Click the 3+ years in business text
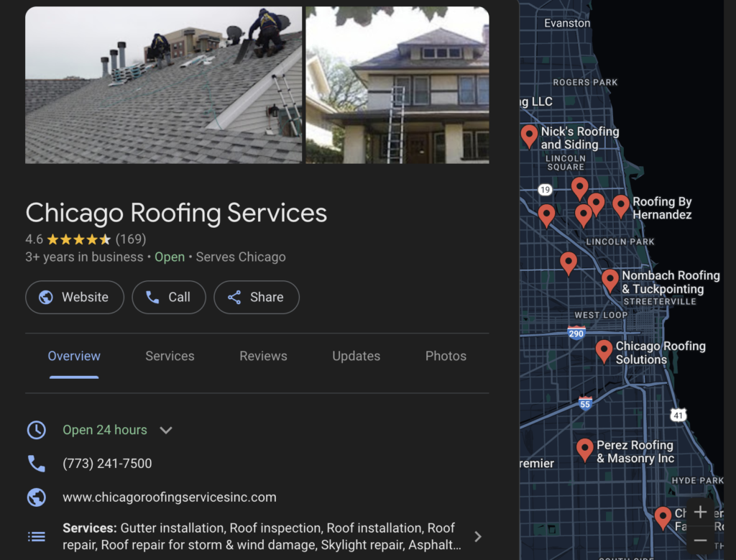 pyautogui.click(x=84, y=257)
